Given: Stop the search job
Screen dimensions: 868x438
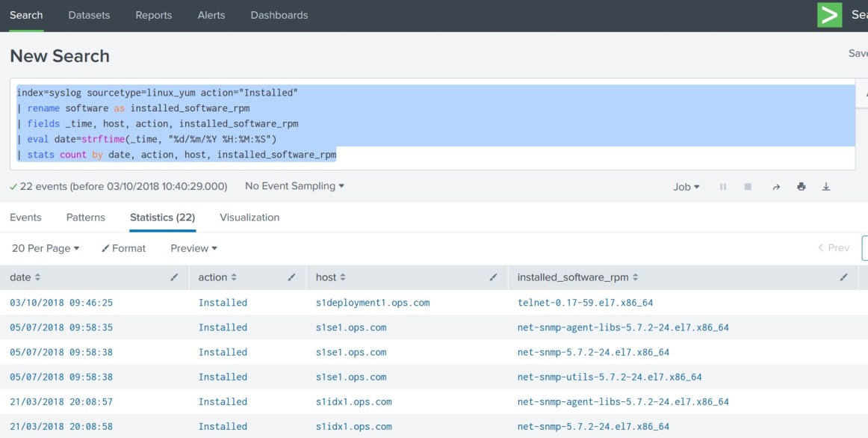Looking at the screenshot, I should click(748, 186).
